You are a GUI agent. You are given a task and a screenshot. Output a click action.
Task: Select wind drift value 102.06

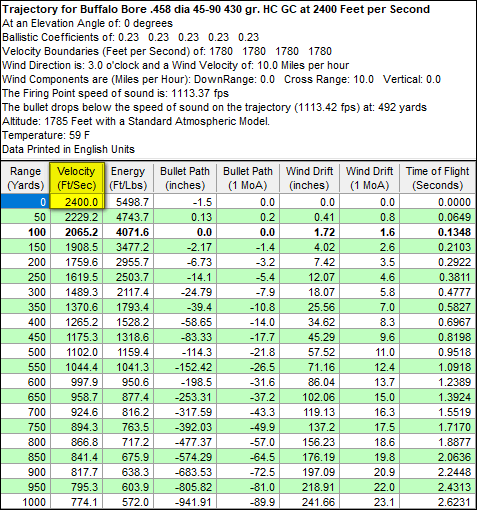point(309,397)
